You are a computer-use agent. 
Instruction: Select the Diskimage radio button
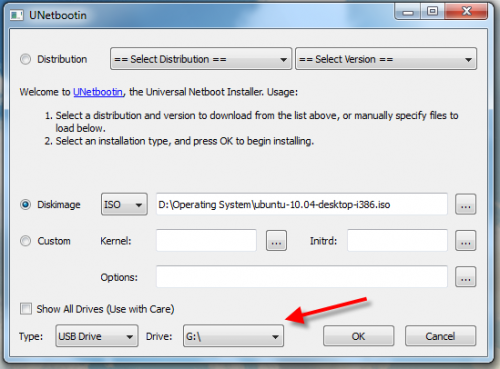click(26, 204)
